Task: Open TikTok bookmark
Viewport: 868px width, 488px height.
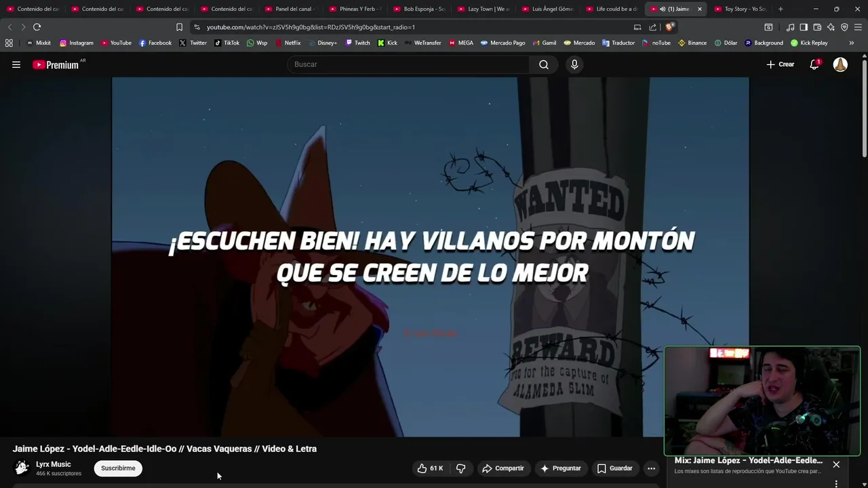Action: click(226, 43)
